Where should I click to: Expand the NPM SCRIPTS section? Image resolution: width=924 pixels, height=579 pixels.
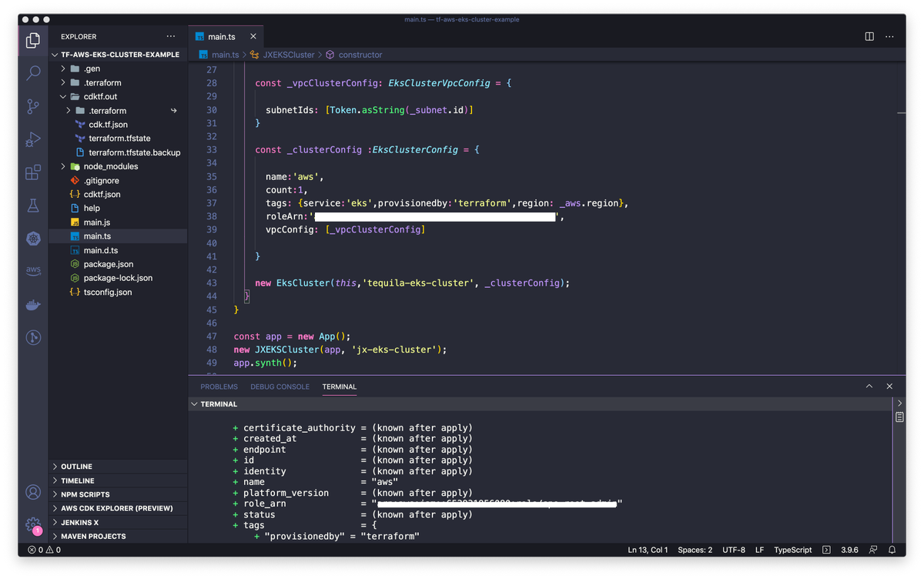[x=119, y=494]
